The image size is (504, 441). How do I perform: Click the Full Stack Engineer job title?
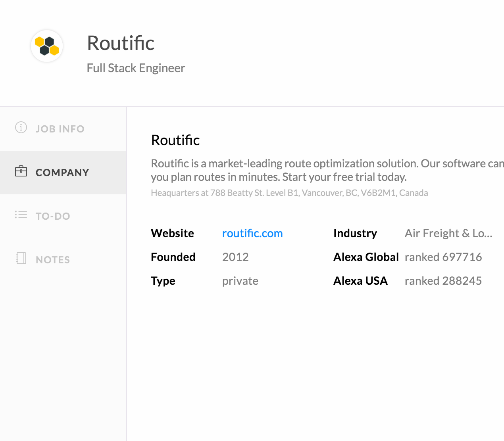[x=136, y=68]
